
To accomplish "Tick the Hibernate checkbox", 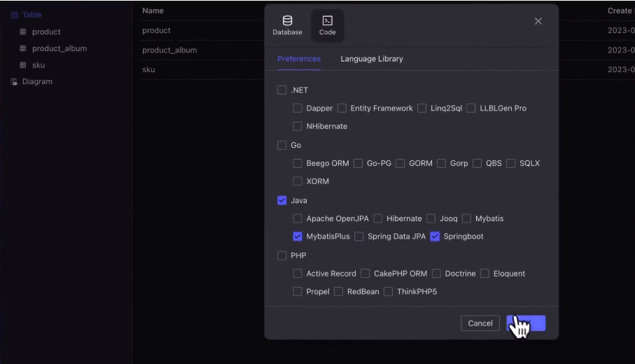I will [378, 218].
